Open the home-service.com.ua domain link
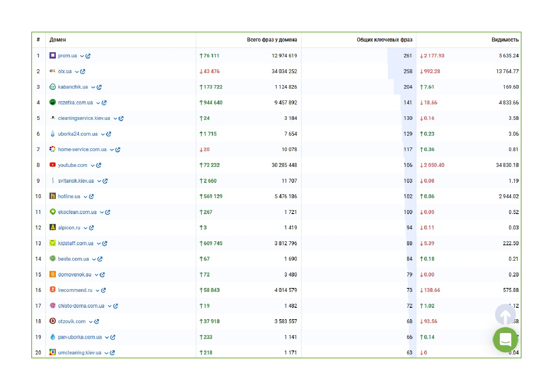The height and width of the screenshot is (392, 554). 82,150
